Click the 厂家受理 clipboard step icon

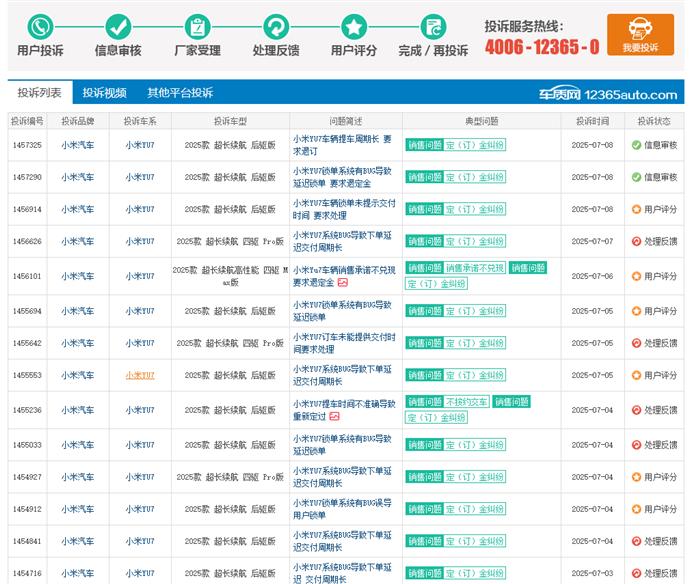pos(197,27)
